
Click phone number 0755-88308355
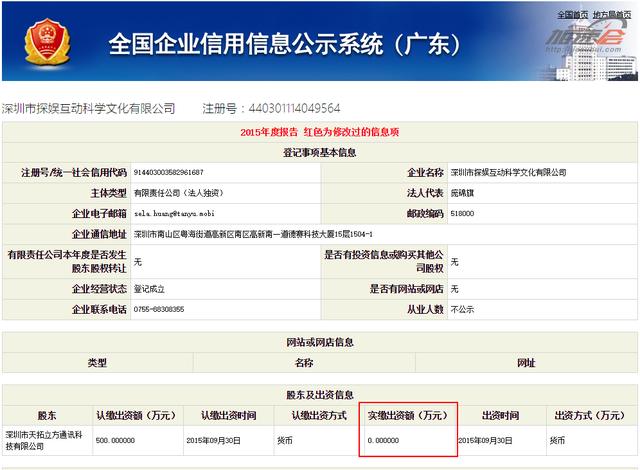[159, 310]
